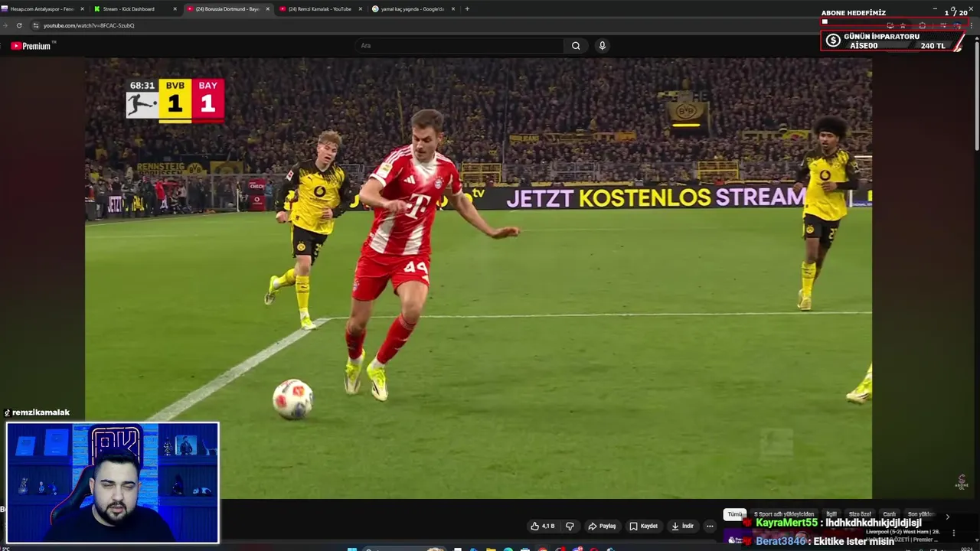The width and height of the screenshot is (980, 551).
Task: Open the browser three-dot menu
Action: pyautogui.click(x=972, y=25)
